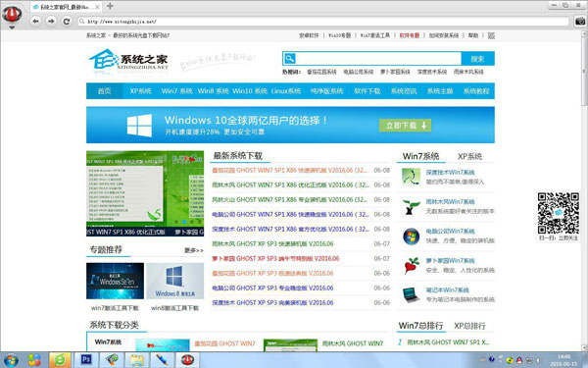The width and height of the screenshot is (588, 368).
Task: Click the 电脑公司Win7系统 Windows orb icon
Action: 411,237
